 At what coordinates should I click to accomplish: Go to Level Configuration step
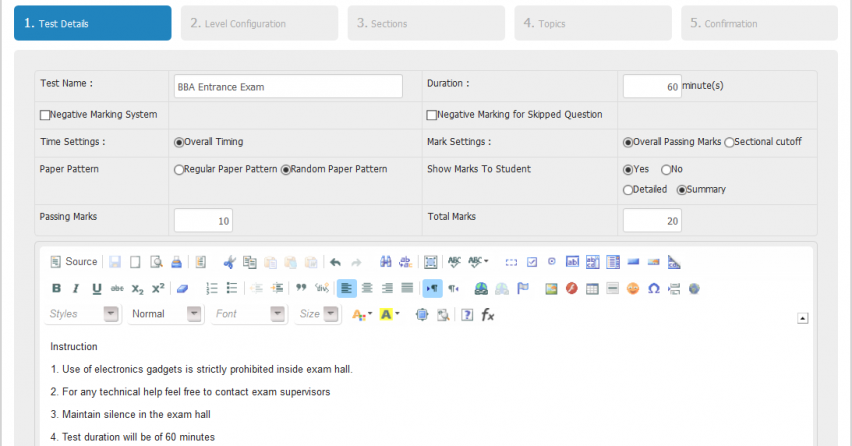(259, 23)
